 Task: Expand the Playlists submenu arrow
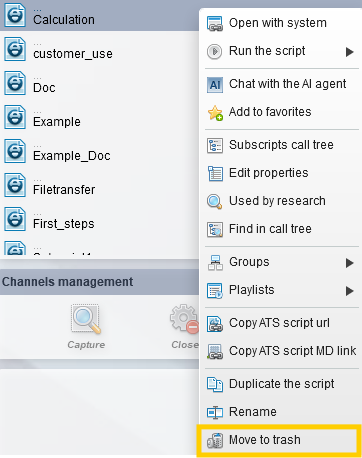click(349, 291)
